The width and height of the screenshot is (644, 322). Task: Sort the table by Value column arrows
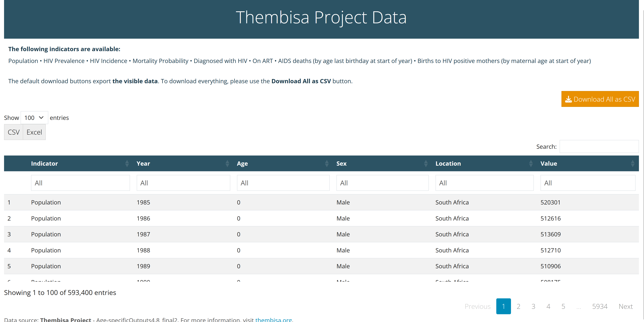pyautogui.click(x=633, y=163)
